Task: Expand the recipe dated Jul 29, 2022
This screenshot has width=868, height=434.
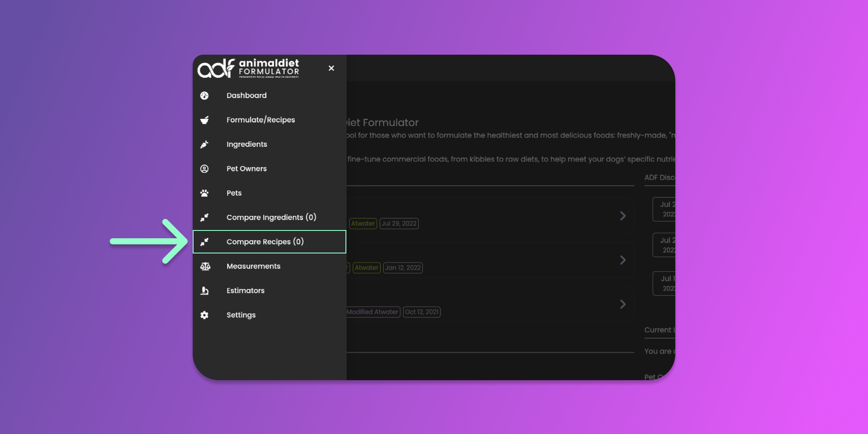Action: 623,216
